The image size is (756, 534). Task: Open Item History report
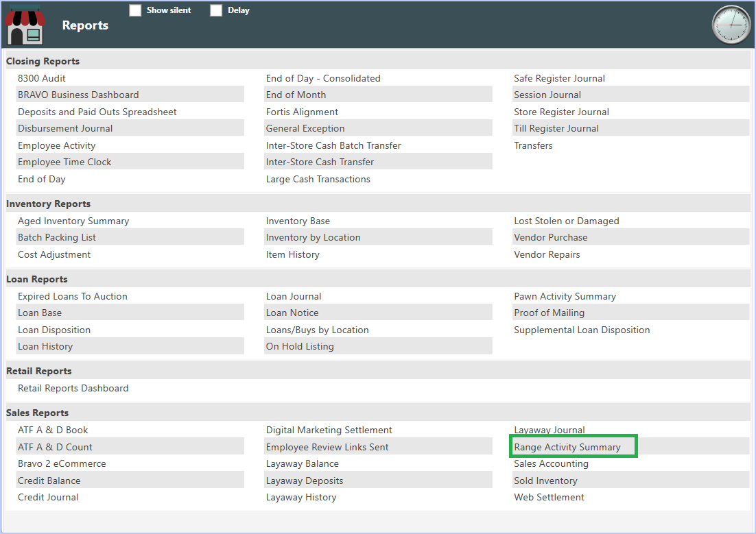(292, 254)
